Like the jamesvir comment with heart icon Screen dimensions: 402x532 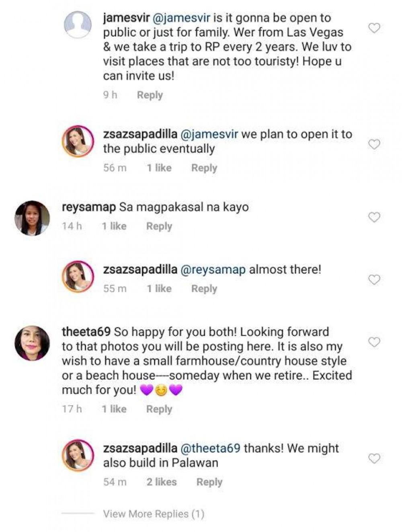374,28
